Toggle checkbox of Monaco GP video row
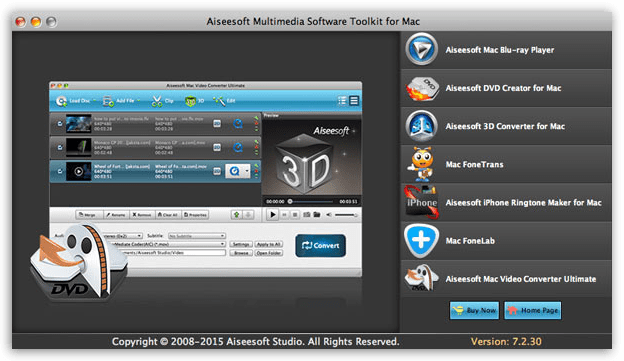This screenshot has width=624, height=361. (60, 147)
